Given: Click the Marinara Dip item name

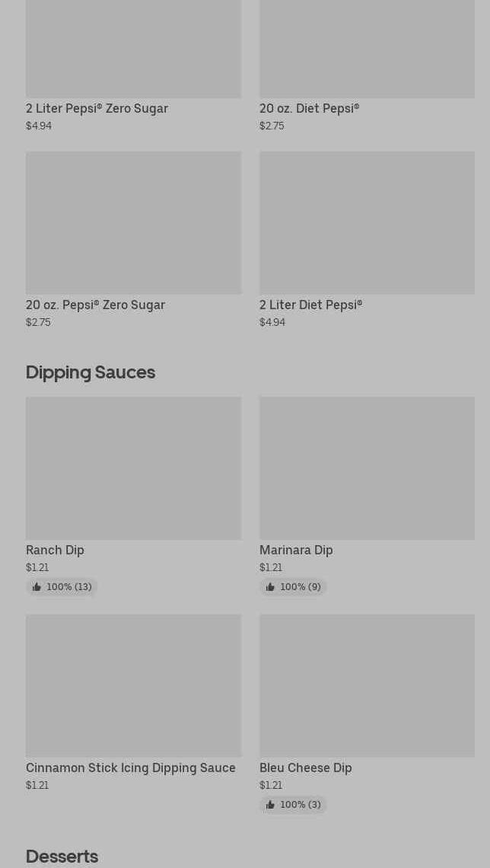Looking at the screenshot, I should 296,550.
